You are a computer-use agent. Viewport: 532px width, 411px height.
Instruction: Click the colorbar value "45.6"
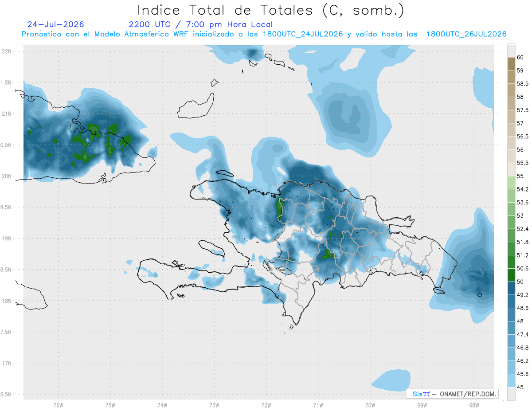[x=523, y=374]
